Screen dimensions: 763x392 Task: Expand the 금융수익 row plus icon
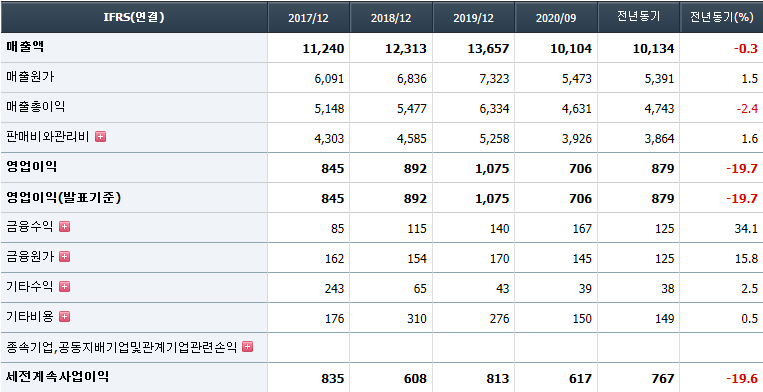tap(64, 227)
